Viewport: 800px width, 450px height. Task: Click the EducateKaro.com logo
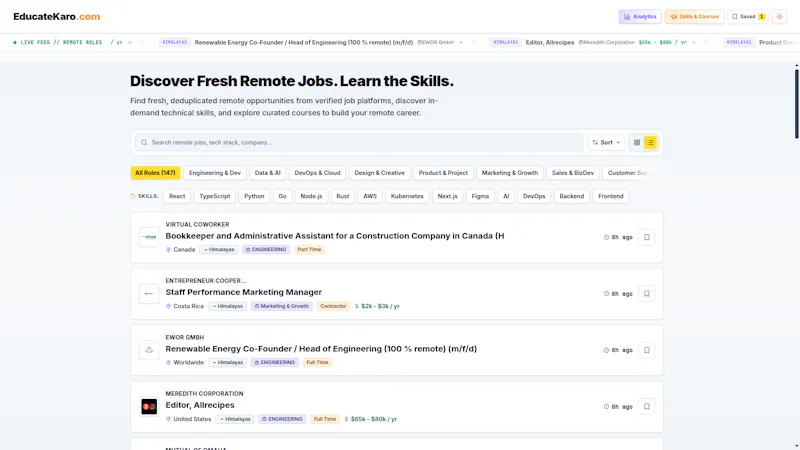(x=57, y=16)
